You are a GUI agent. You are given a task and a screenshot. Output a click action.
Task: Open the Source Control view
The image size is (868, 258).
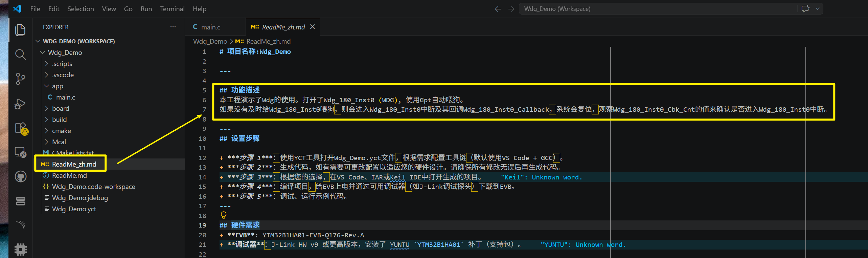[x=20, y=79]
